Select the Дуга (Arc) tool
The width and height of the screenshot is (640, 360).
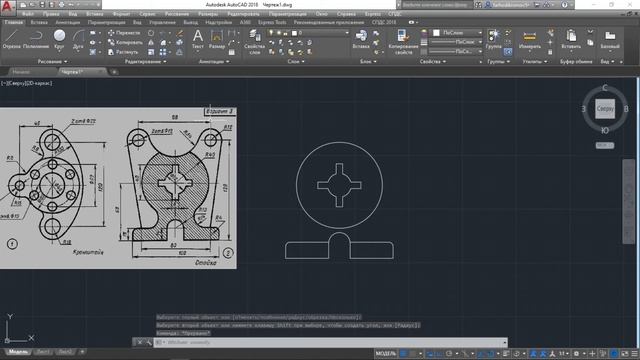tap(78, 39)
